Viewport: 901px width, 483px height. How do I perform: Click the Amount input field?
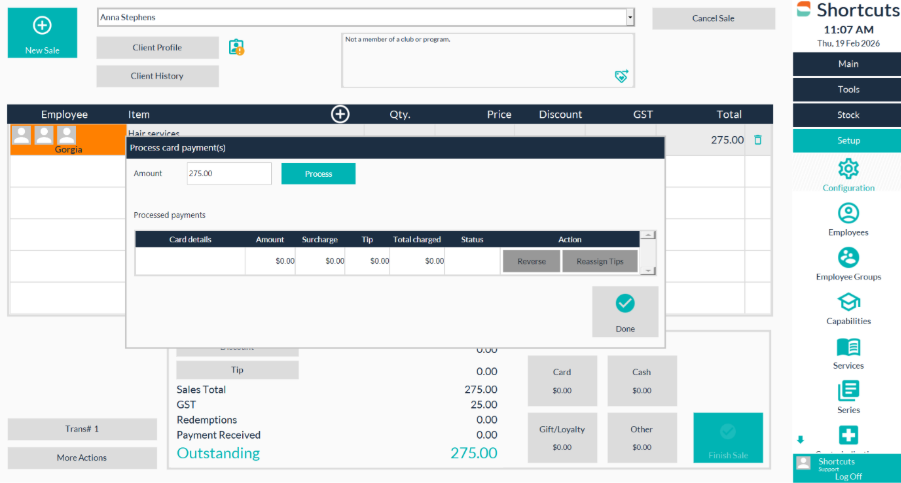tap(229, 173)
